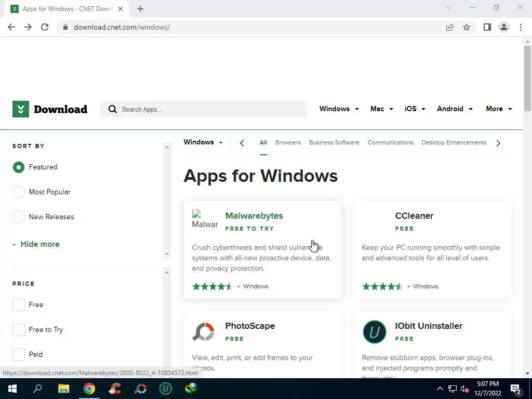Viewport: 532px width, 399px height.
Task: Show previous categories with left chevron
Action: tap(242, 143)
